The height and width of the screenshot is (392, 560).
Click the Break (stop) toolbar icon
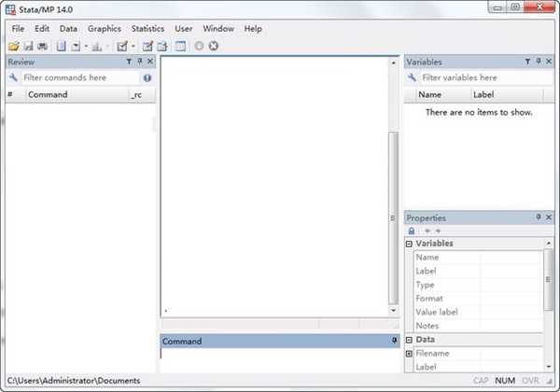tap(214, 46)
